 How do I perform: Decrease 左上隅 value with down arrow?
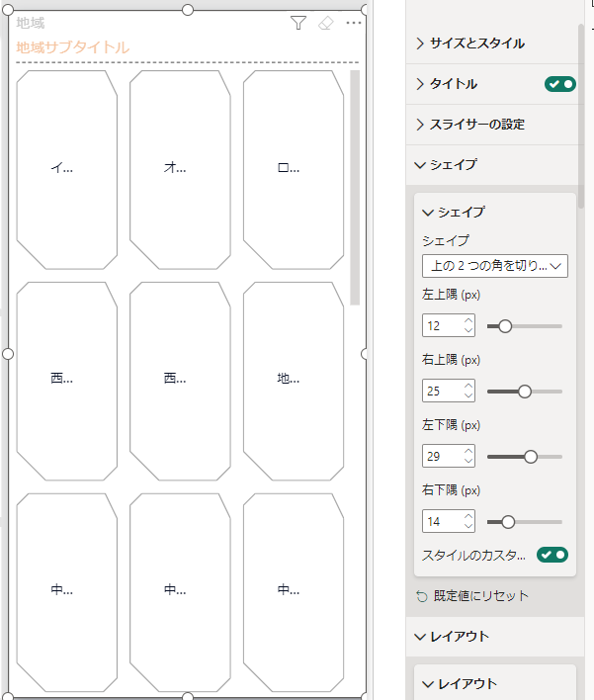click(468, 330)
